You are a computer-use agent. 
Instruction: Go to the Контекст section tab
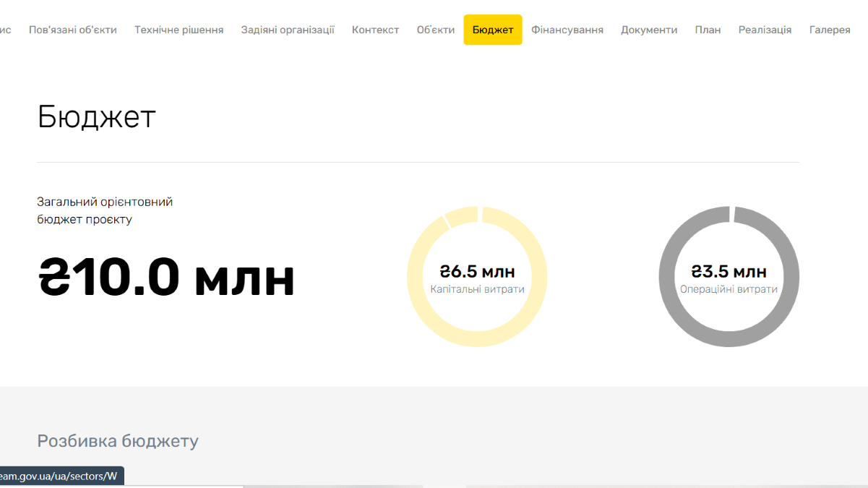point(375,30)
